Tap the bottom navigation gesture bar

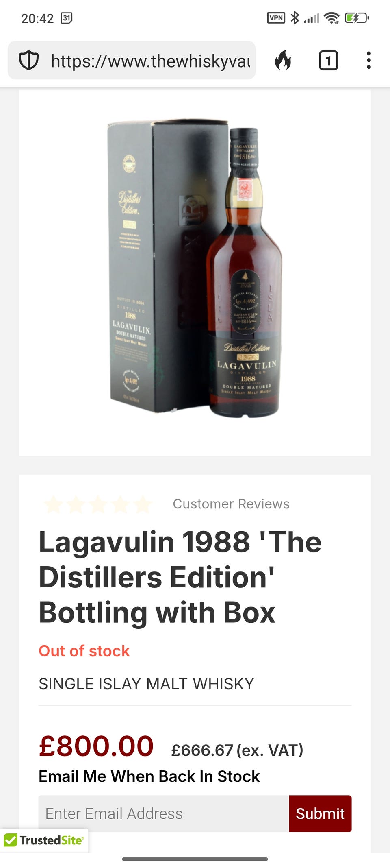click(195, 859)
